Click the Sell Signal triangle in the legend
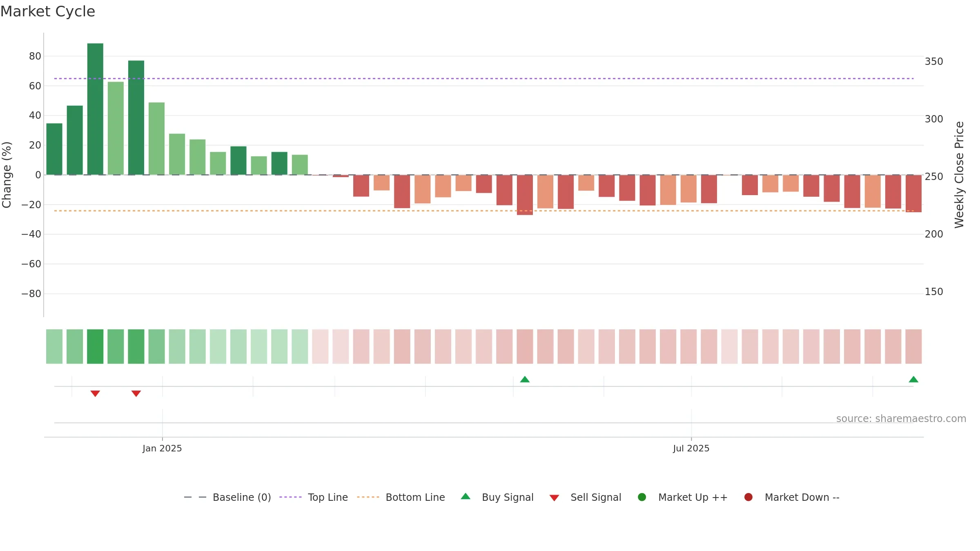 pyautogui.click(x=554, y=498)
